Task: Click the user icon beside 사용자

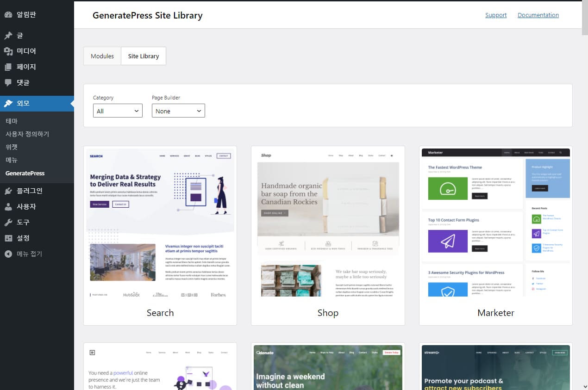Action: coord(8,207)
